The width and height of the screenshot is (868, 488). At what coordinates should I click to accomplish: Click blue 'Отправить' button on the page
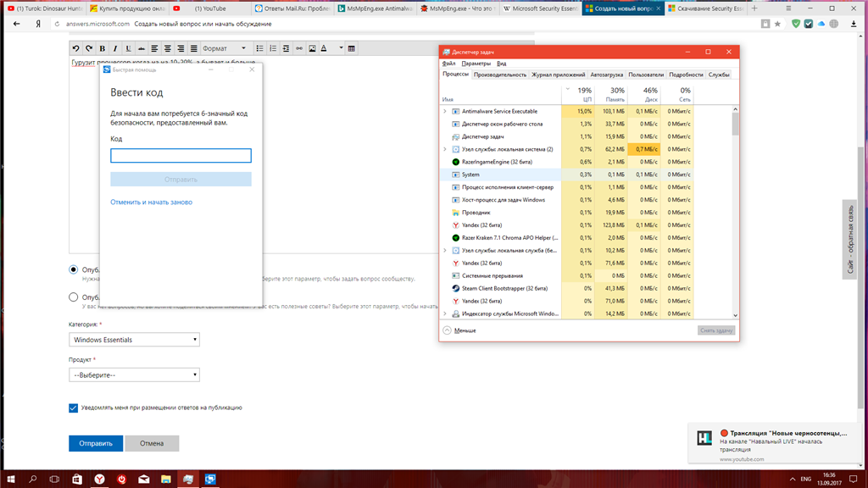[96, 443]
